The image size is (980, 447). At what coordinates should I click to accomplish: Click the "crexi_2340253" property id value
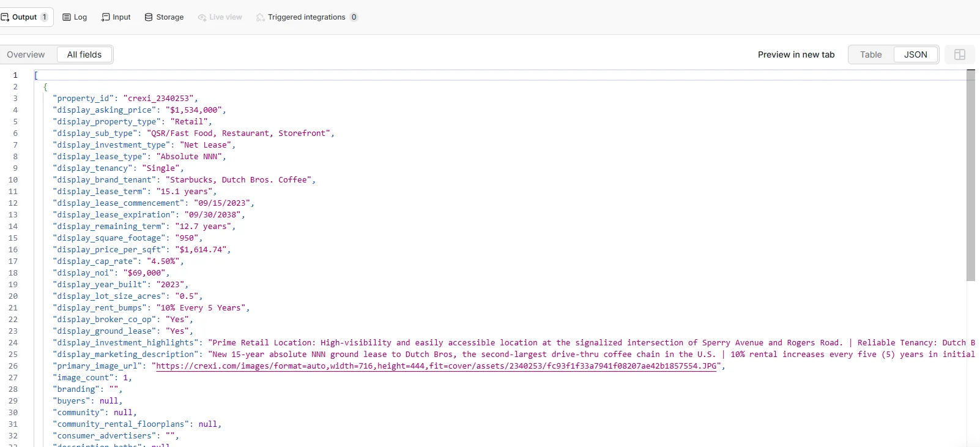click(158, 99)
